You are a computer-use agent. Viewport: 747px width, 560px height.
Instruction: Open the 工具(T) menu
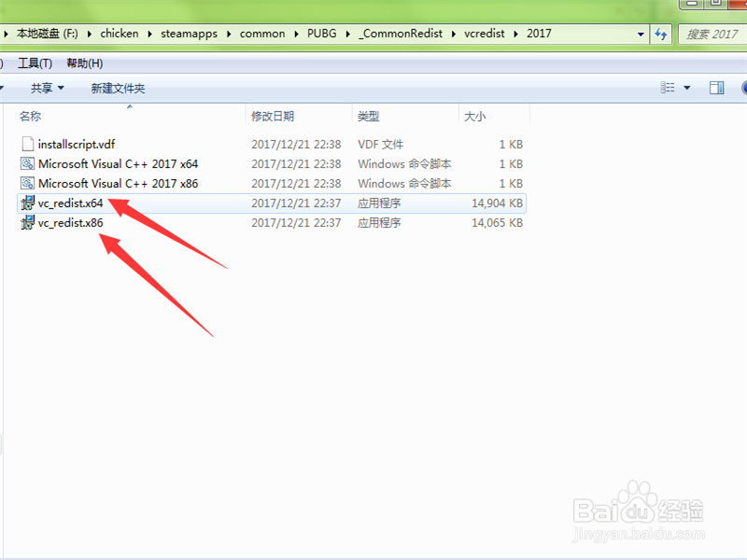click(35, 63)
